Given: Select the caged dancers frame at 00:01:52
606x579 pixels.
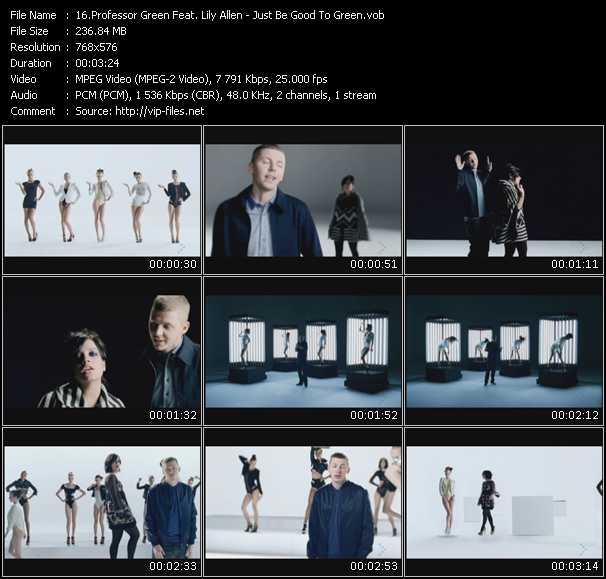Looking at the screenshot, I should pyautogui.click(x=303, y=351).
